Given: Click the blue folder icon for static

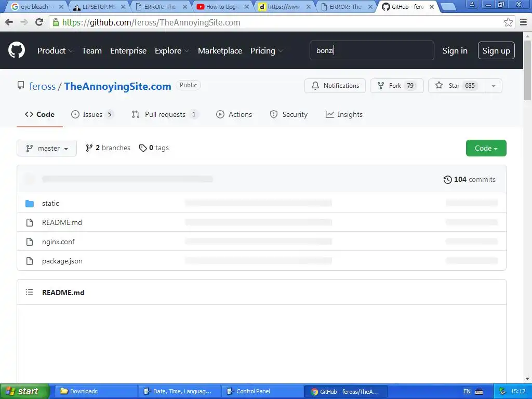Looking at the screenshot, I should [30, 204].
